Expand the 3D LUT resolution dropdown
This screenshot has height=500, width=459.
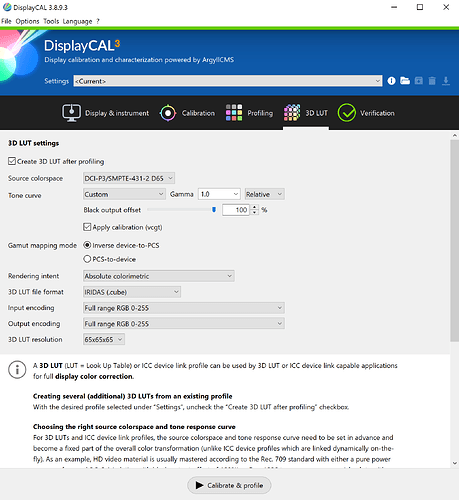[x=104, y=339]
